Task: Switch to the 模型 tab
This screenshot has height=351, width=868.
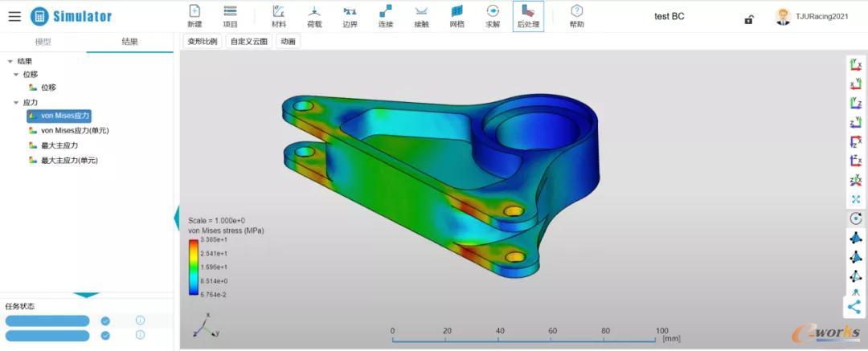Action: tap(43, 42)
